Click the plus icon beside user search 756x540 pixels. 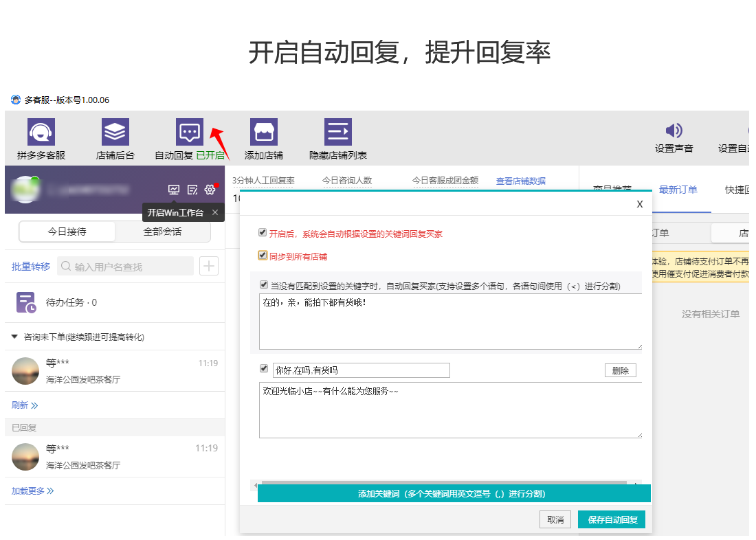[x=209, y=267]
